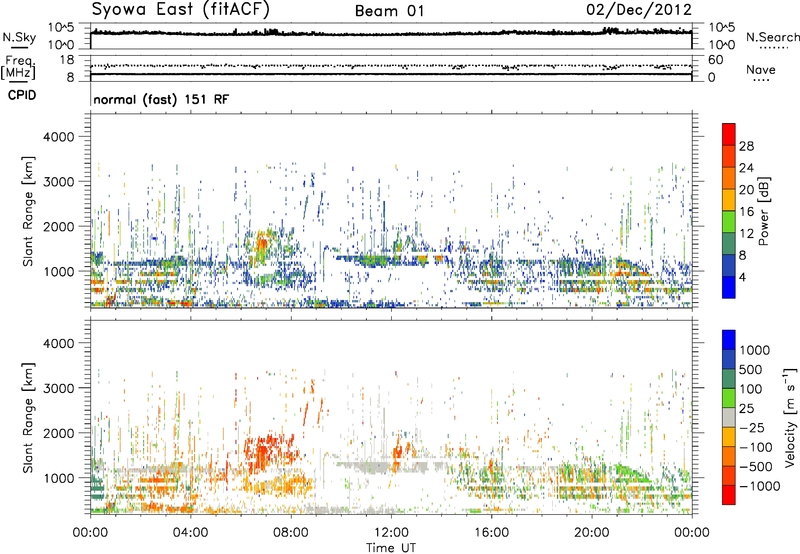Click the 'Syowa East (fitACF)' title text
Viewport: 800px width, 554px height.
tap(181, 9)
